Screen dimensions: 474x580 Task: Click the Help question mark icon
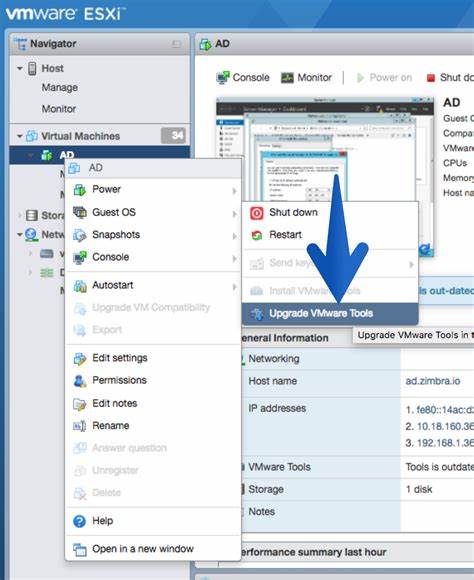pyautogui.click(x=80, y=521)
